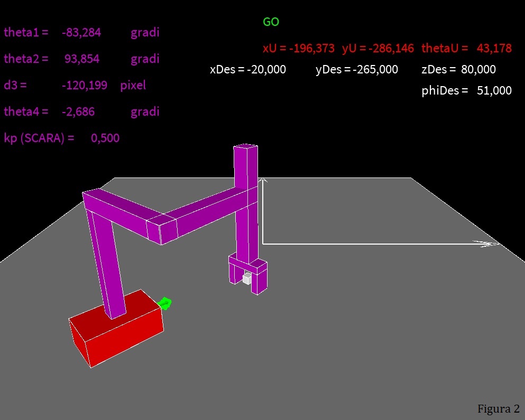525x420 pixels.
Task: Click the yDes value -265,000
Action: tap(375, 70)
